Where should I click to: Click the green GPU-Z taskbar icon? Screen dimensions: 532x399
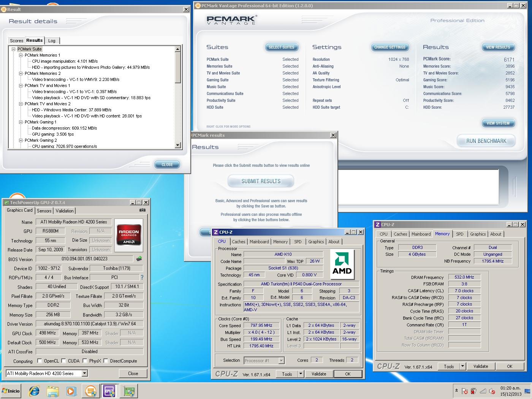click(x=129, y=391)
